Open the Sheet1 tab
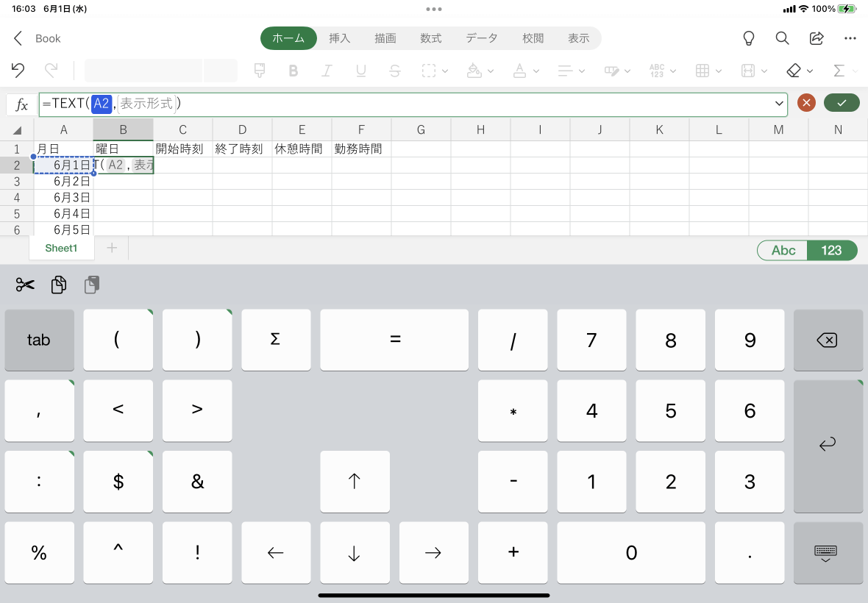The width and height of the screenshot is (868, 603). tap(61, 249)
